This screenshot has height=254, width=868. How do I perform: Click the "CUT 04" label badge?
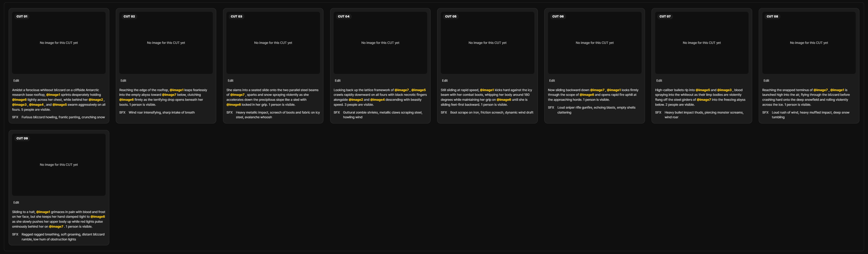tap(343, 16)
